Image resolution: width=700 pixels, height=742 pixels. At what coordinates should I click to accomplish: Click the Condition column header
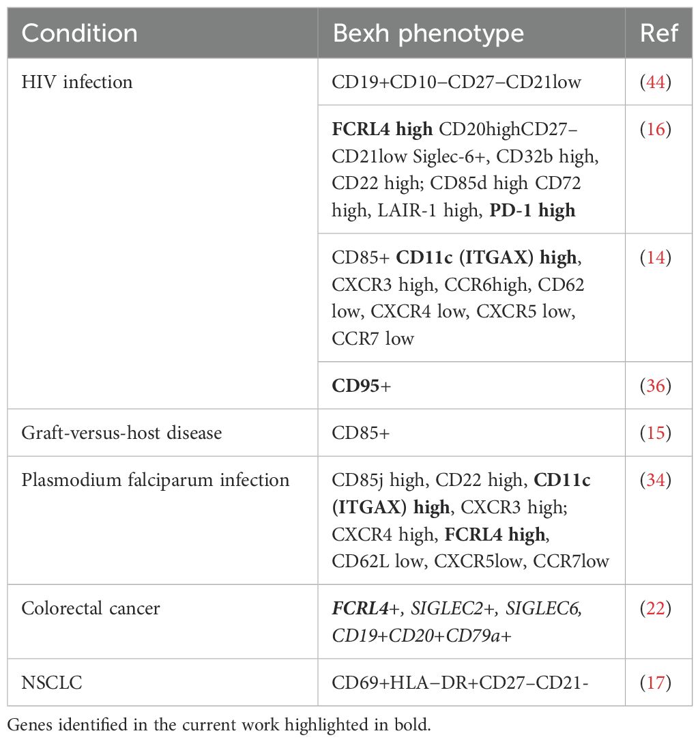[x=80, y=33]
